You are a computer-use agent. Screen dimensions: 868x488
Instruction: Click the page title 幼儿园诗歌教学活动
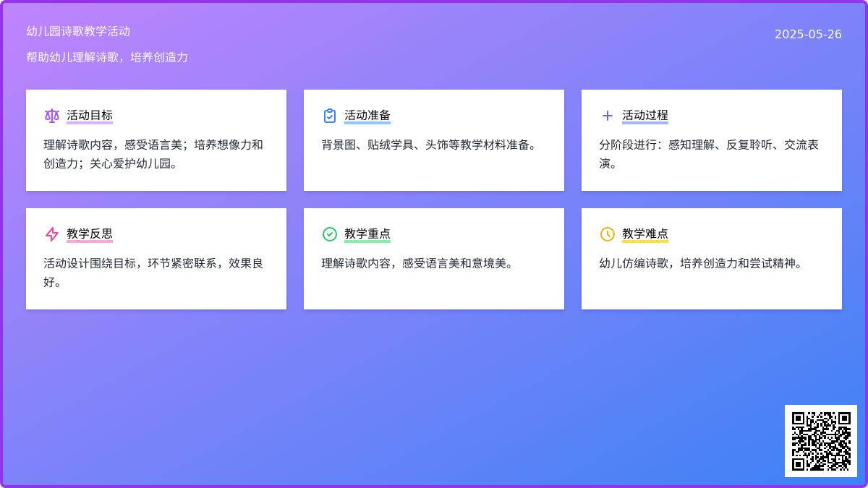click(x=78, y=31)
